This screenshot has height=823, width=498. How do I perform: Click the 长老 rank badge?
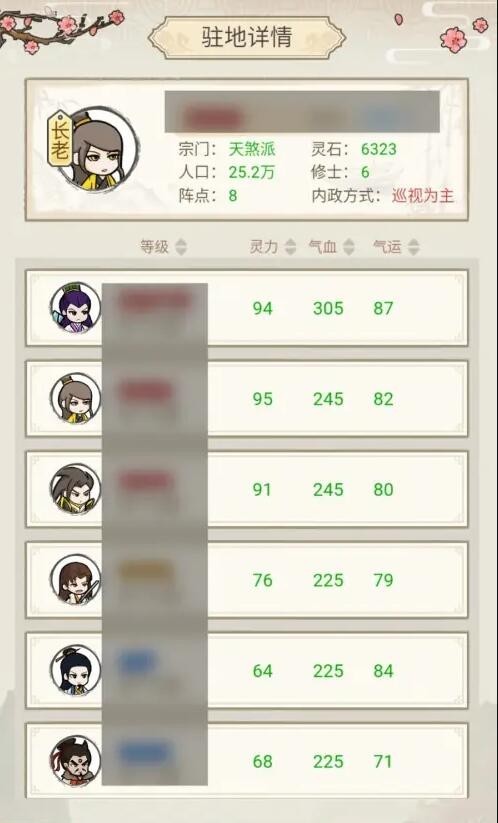pyautogui.click(x=60, y=139)
